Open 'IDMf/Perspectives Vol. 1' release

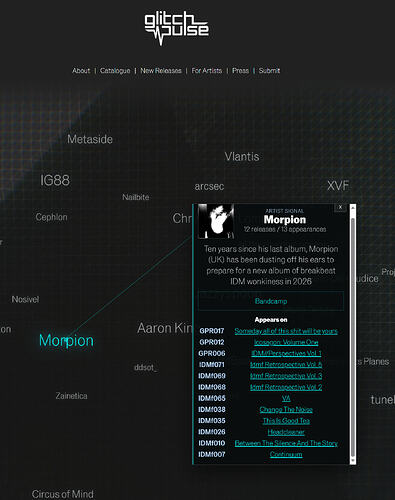[x=286, y=353]
